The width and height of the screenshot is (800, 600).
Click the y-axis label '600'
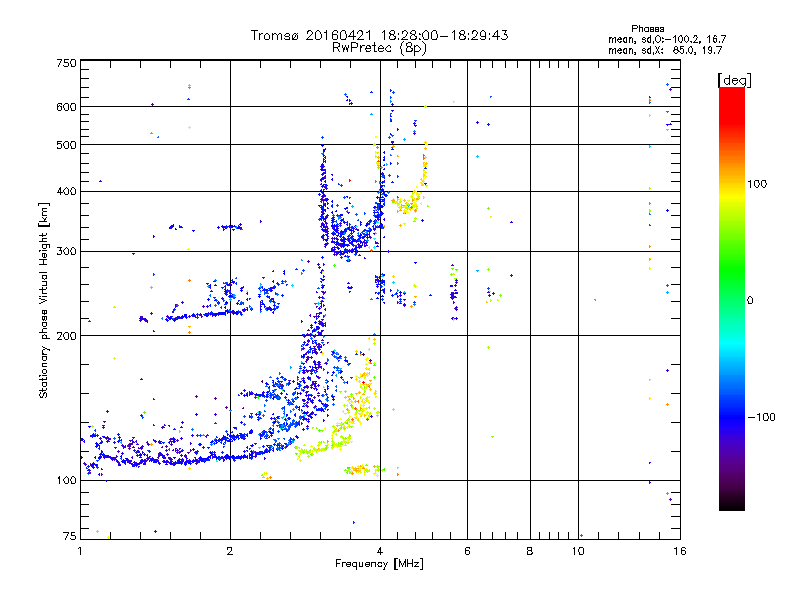click(x=66, y=107)
